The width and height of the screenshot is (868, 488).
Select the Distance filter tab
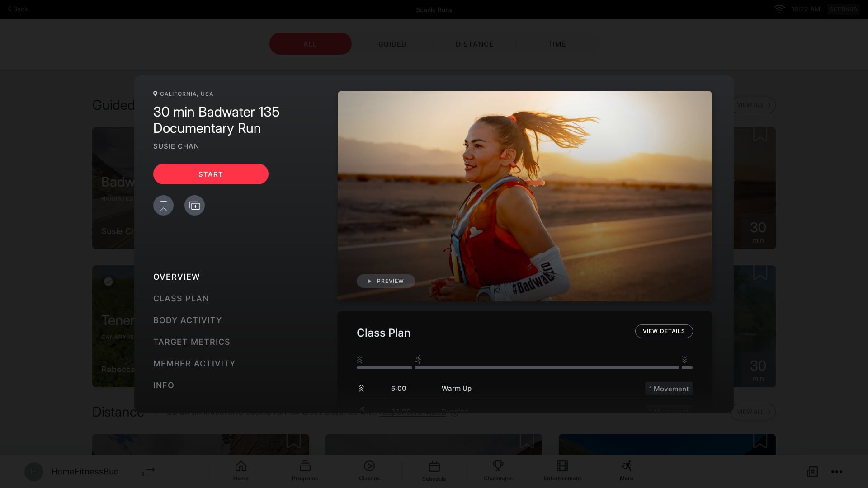(475, 44)
